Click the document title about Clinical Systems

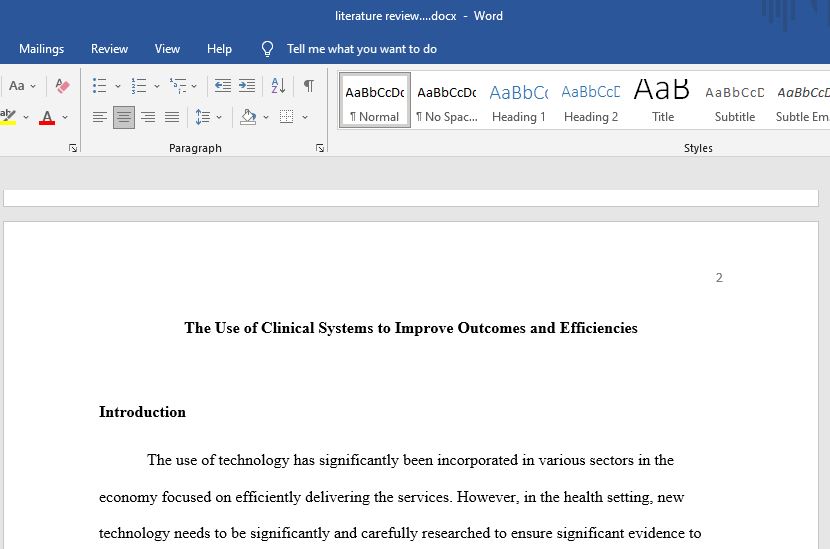click(x=411, y=328)
